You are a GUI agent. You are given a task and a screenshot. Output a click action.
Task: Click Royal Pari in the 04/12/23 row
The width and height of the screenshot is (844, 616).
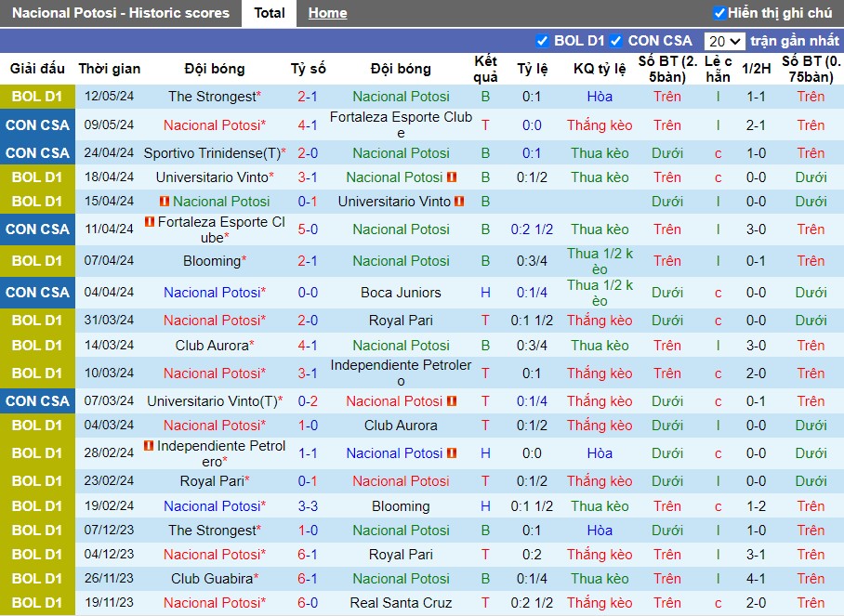pos(401,554)
